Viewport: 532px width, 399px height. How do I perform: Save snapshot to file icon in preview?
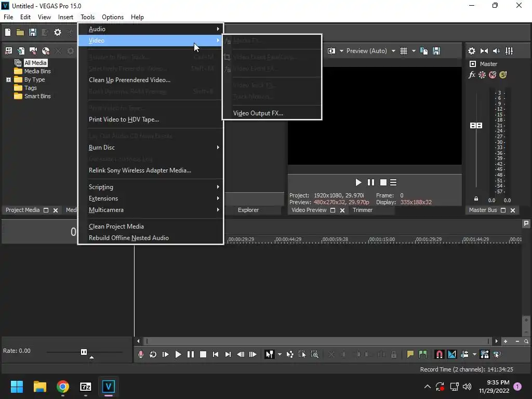436,51
